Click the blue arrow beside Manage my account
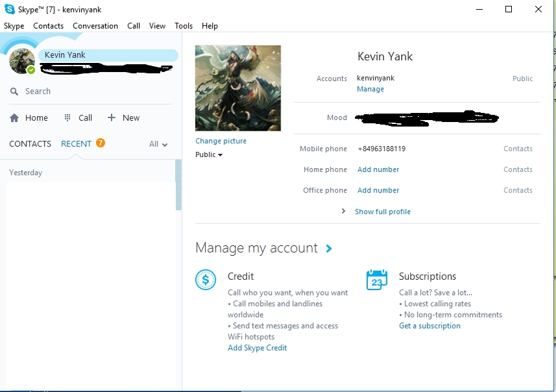The height and width of the screenshot is (392, 556). click(x=329, y=249)
